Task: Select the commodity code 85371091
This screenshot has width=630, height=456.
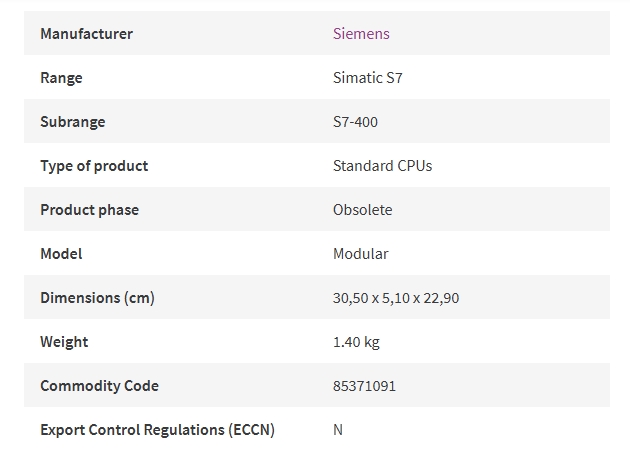Action: [364, 386]
